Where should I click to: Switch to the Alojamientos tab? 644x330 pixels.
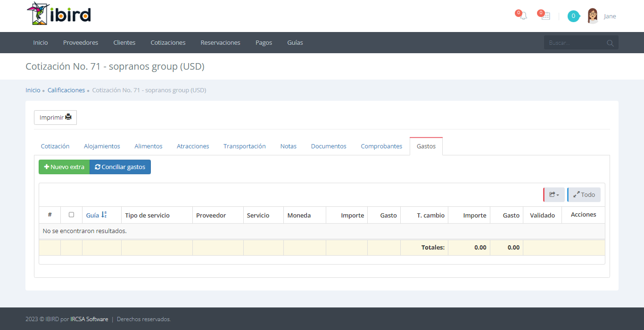(102, 146)
